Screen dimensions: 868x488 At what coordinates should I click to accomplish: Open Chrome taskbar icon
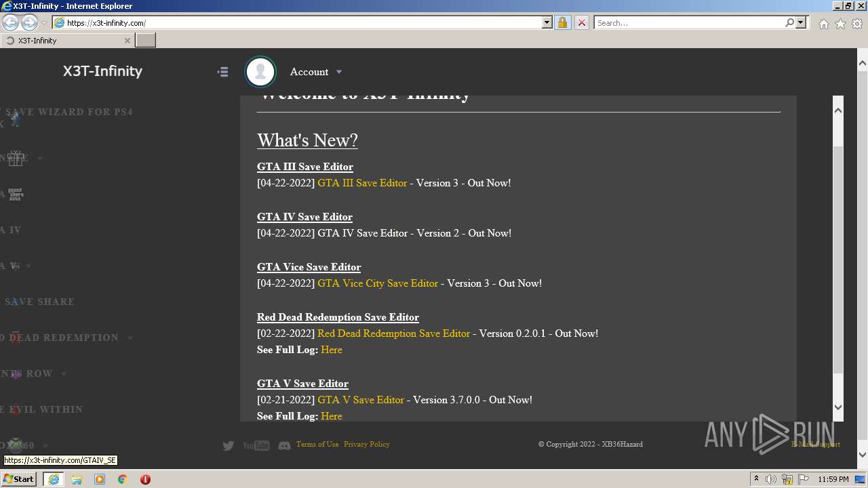coord(122,479)
